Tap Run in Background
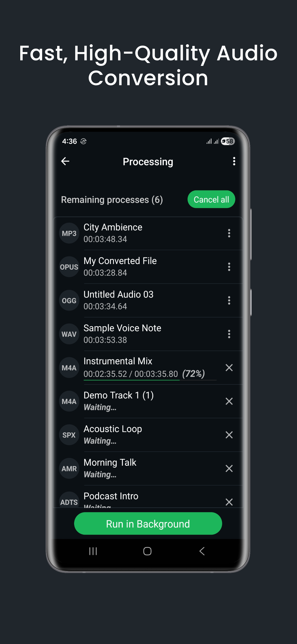The height and width of the screenshot is (644, 297). (148, 524)
